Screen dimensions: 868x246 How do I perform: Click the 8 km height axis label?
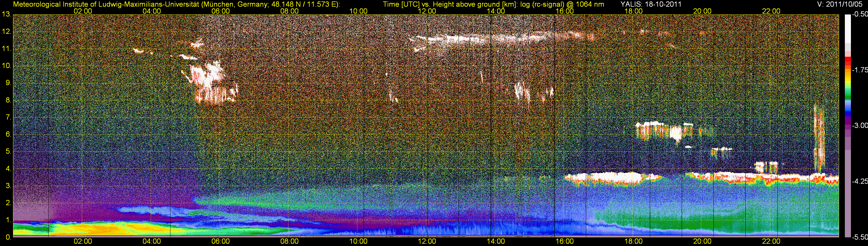[x=9, y=100]
